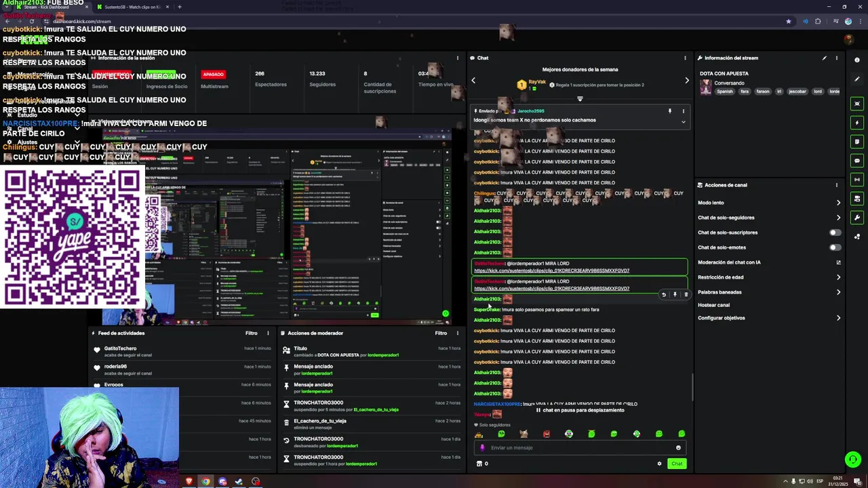The image size is (868, 488).
Task: Expand Restricción de edad options
Action: coord(838,277)
